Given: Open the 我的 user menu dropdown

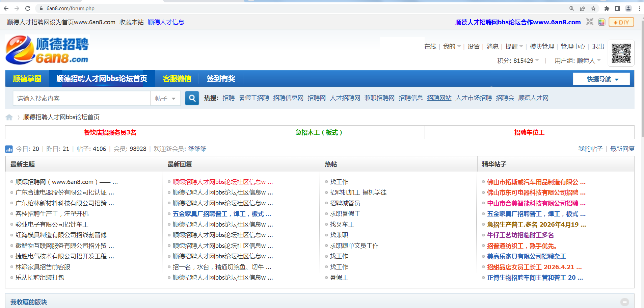Looking at the screenshot, I should [x=452, y=47].
